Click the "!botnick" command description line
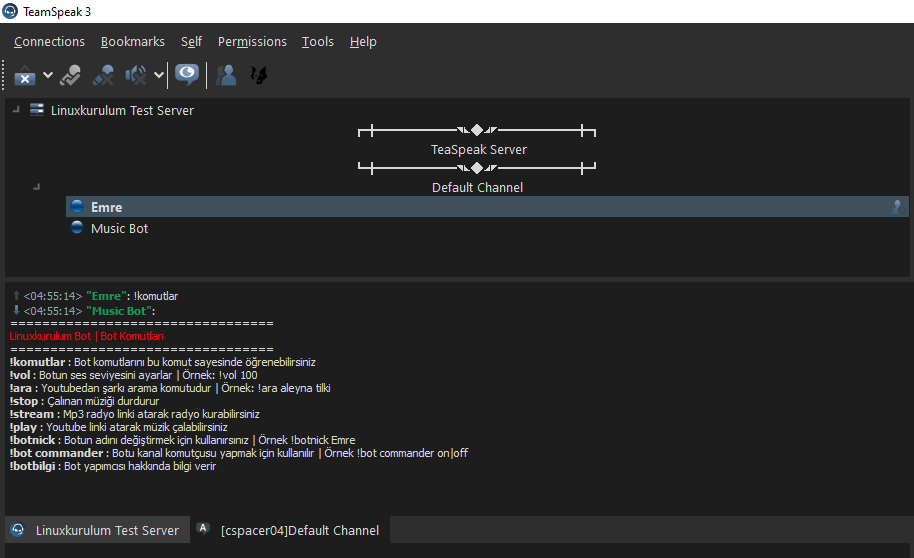The width and height of the screenshot is (914, 558). (182, 440)
